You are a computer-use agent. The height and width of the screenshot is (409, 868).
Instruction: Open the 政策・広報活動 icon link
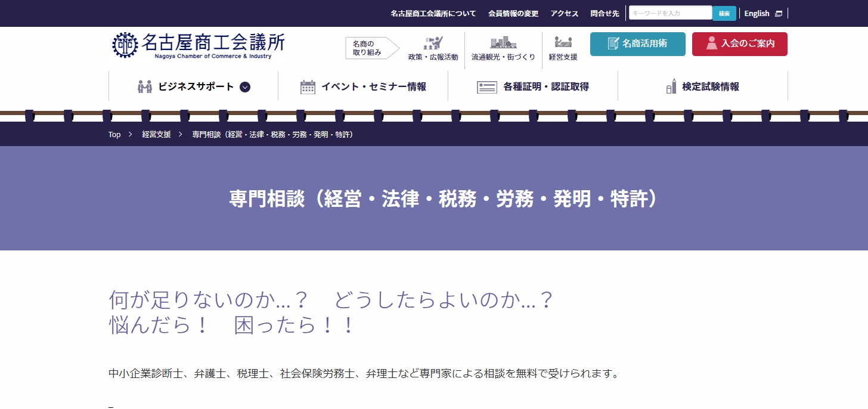tap(433, 43)
